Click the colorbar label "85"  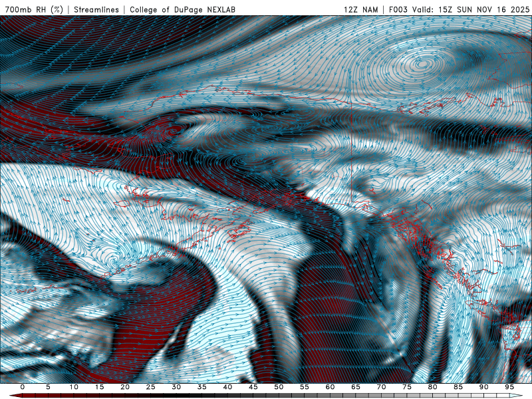pos(458,387)
